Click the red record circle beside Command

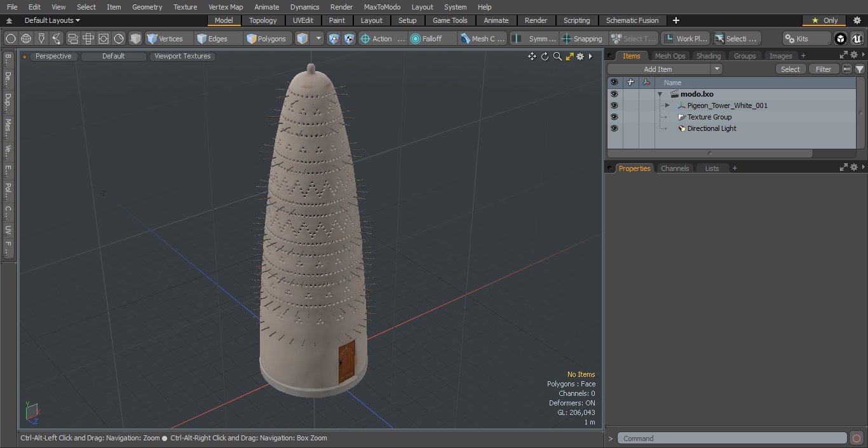(856, 438)
